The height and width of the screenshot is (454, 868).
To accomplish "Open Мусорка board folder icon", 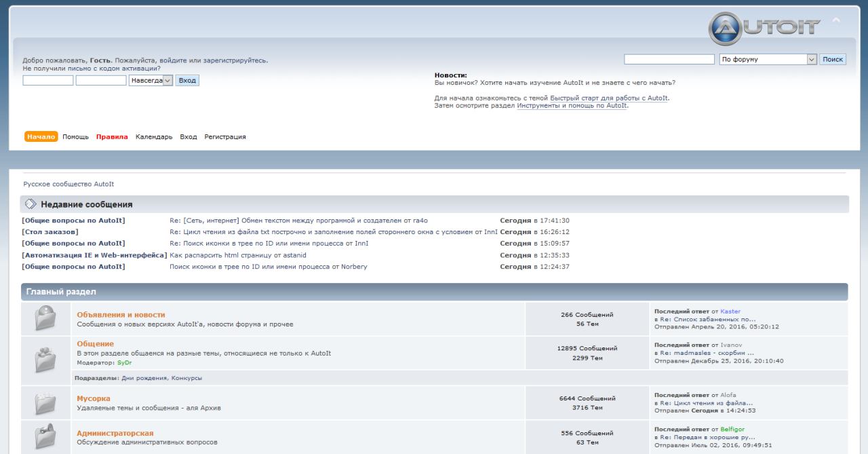I will [46, 403].
